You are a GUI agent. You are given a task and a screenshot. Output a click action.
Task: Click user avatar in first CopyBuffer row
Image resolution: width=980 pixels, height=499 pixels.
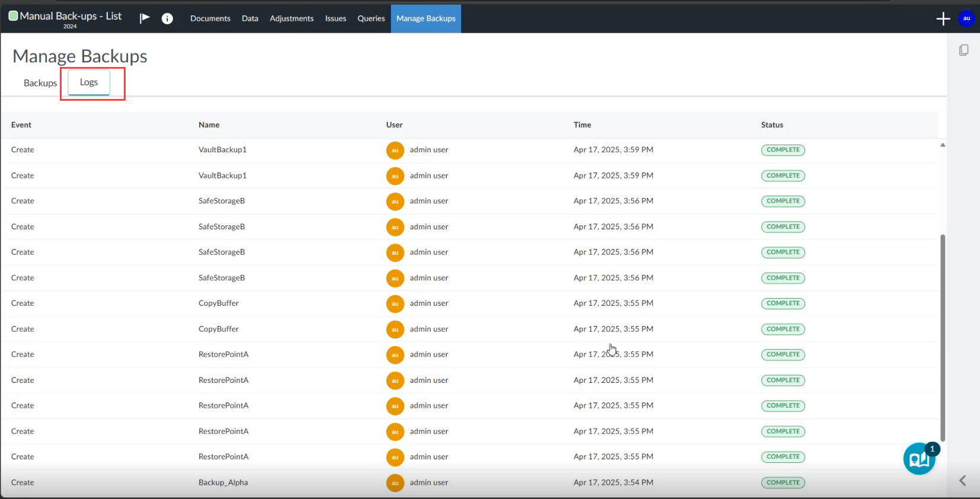point(395,304)
